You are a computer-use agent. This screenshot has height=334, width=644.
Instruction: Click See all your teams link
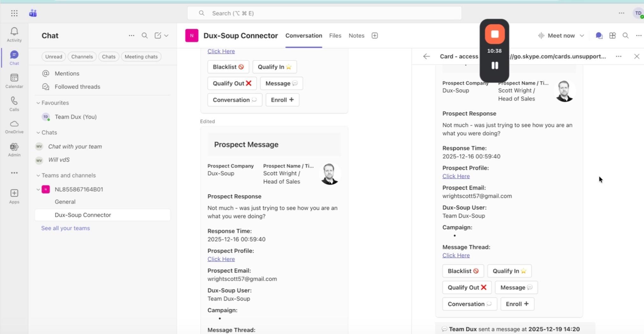point(65,228)
